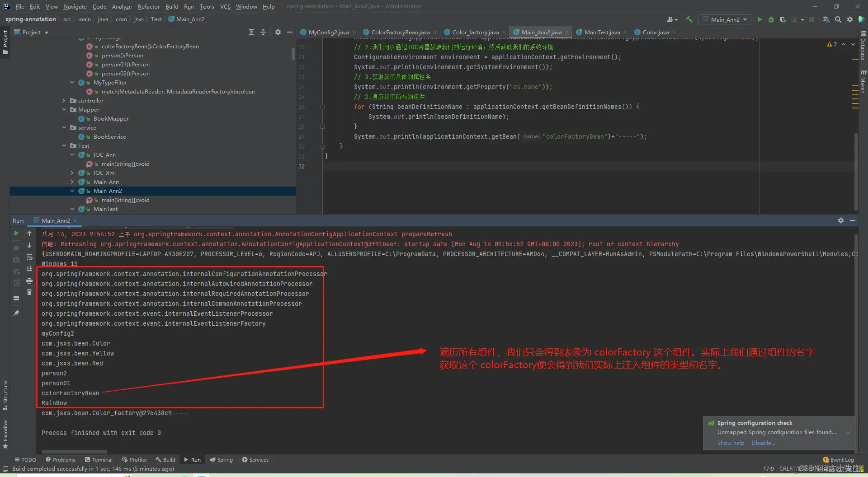This screenshot has height=477, width=868.
Task: Open Run panel settings gear
Action: (x=841, y=220)
